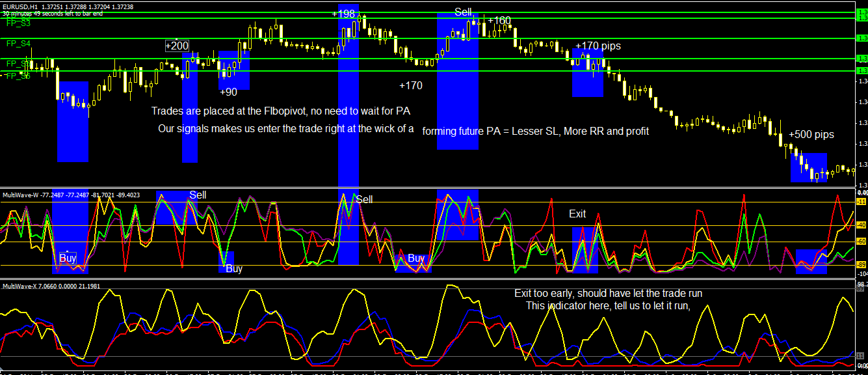Click the '+170 pips' annotation
Viewport: 868px width, 375px height.
pyautogui.click(x=598, y=46)
